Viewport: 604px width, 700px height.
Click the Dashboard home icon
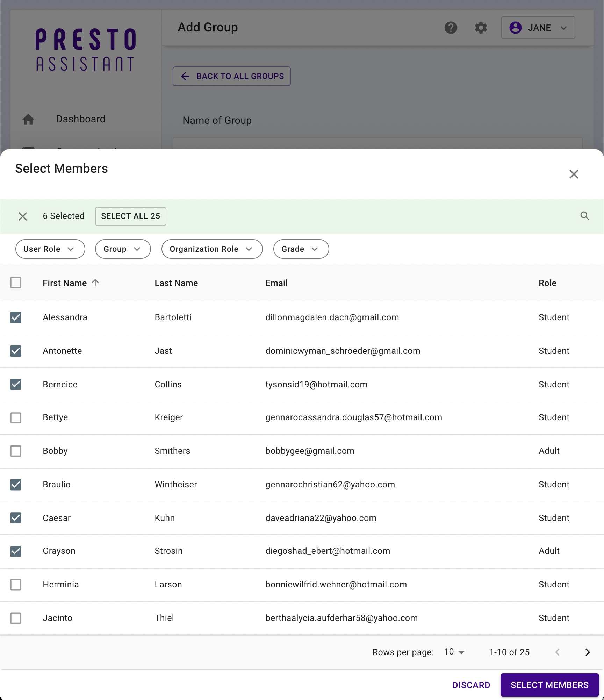coord(28,119)
